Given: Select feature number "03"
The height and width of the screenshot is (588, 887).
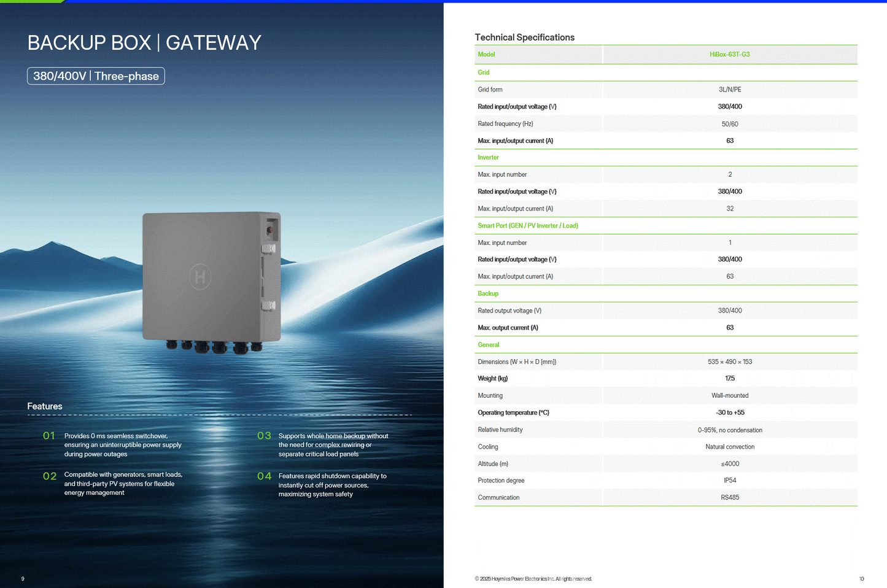Looking at the screenshot, I should coord(264,436).
